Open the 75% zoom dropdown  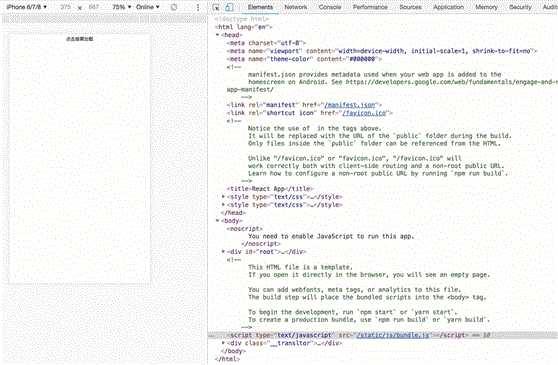pos(122,7)
